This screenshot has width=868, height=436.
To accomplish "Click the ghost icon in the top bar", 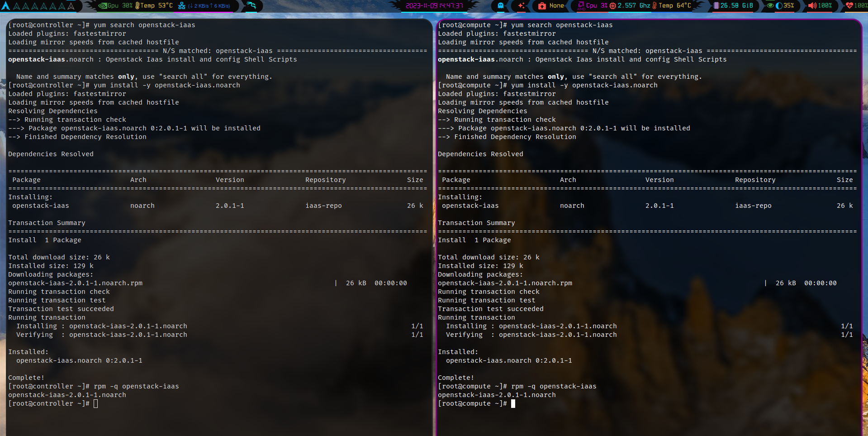I will pyautogui.click(x=500, y=6).
